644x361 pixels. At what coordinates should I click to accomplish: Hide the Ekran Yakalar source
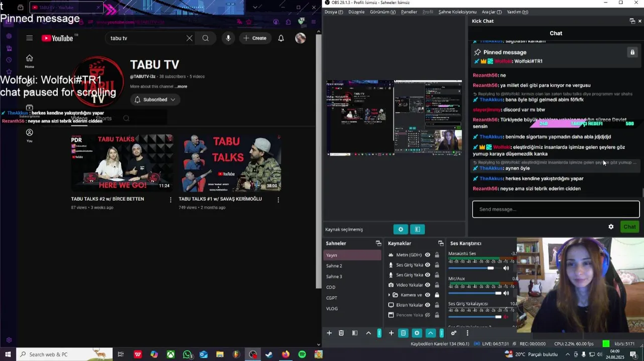pyautogui.click(x=428, y=305)
